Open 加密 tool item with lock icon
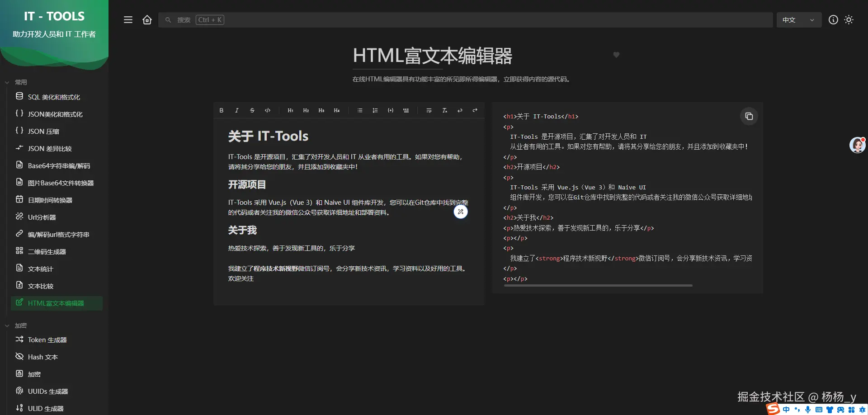 (57, 374)
